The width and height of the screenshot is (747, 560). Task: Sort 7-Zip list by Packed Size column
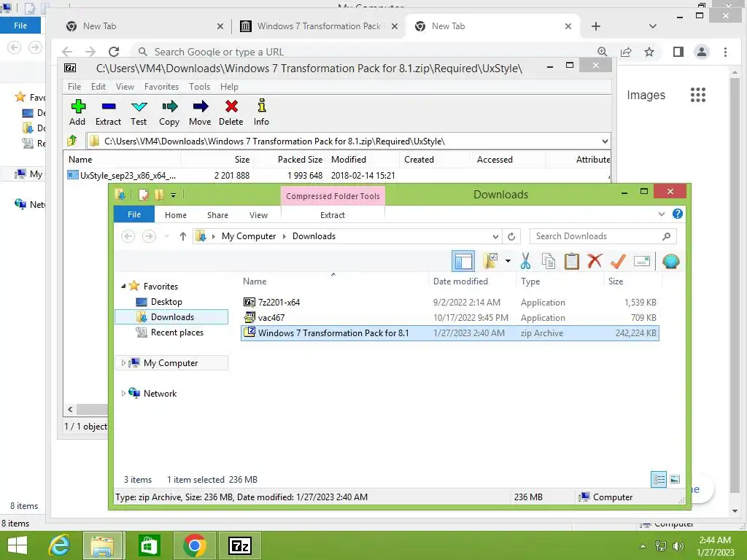[300, 160]
